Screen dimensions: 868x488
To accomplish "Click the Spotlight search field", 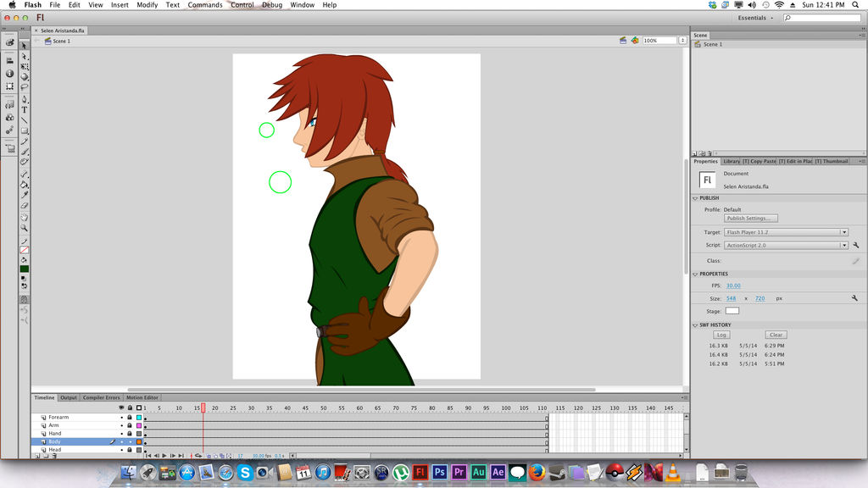I will click(x=822, y=18).
